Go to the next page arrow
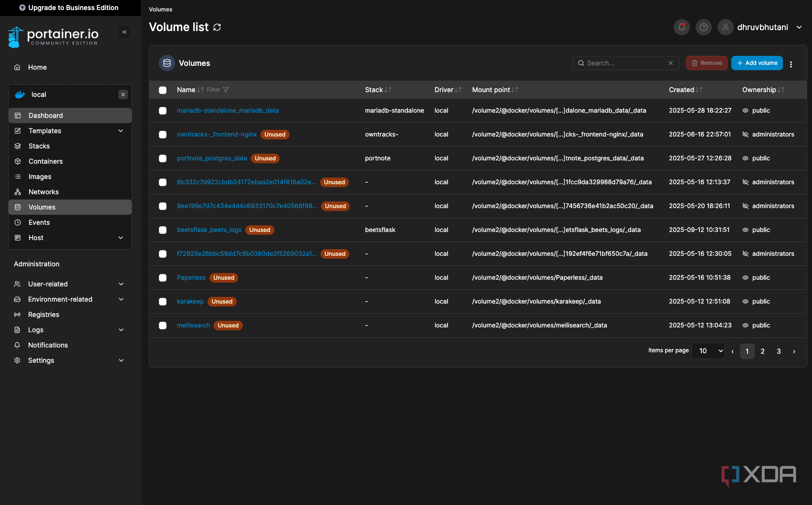812x505 pixels. pyautogui.click(x=794, y=351)
